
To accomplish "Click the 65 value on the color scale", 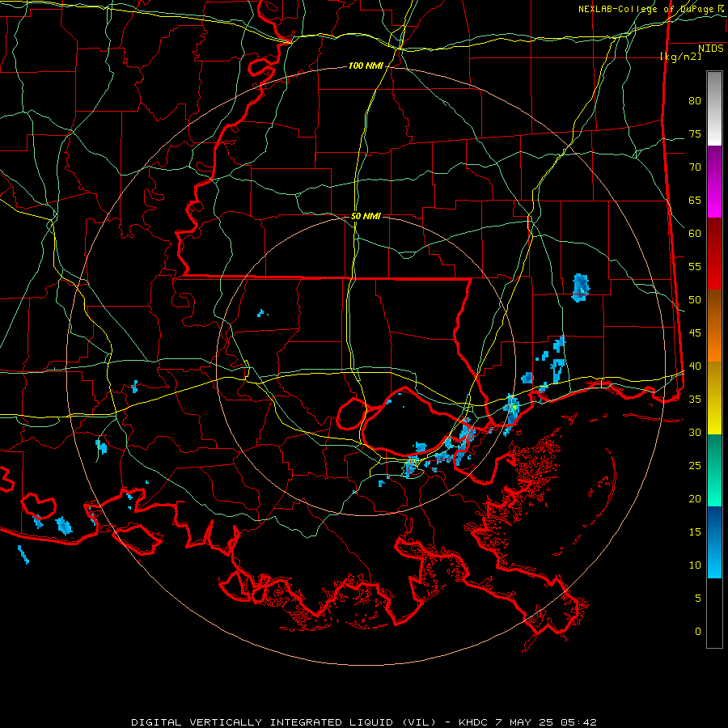I will 695,201.
